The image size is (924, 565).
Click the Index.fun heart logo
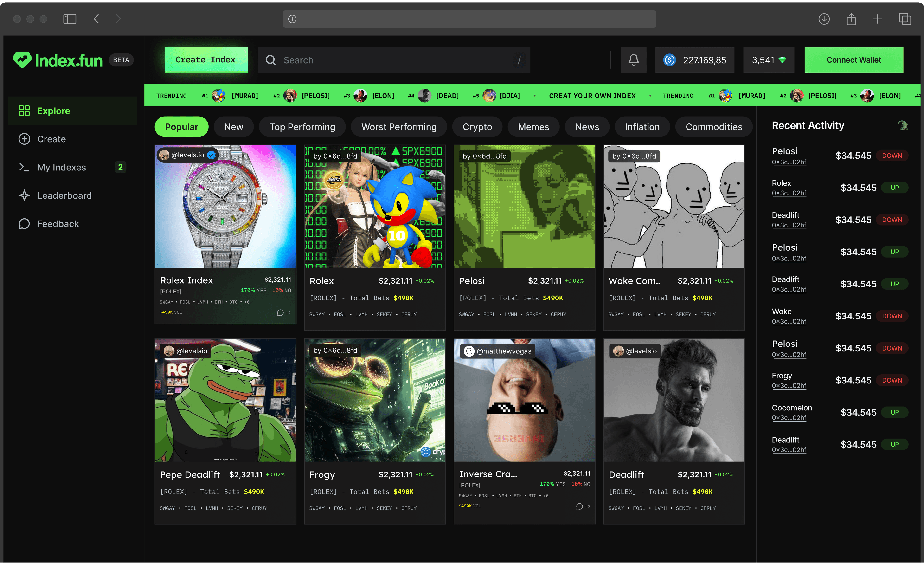click(22, 60)
